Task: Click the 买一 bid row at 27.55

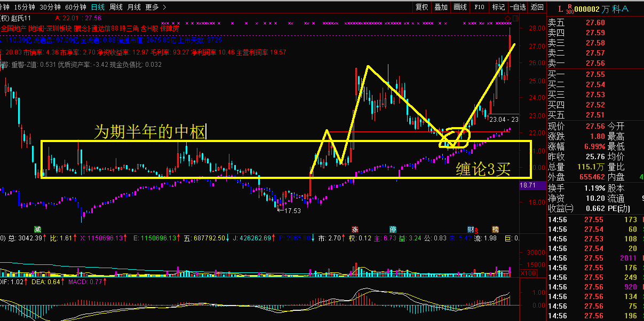Action: coord(596,74)
